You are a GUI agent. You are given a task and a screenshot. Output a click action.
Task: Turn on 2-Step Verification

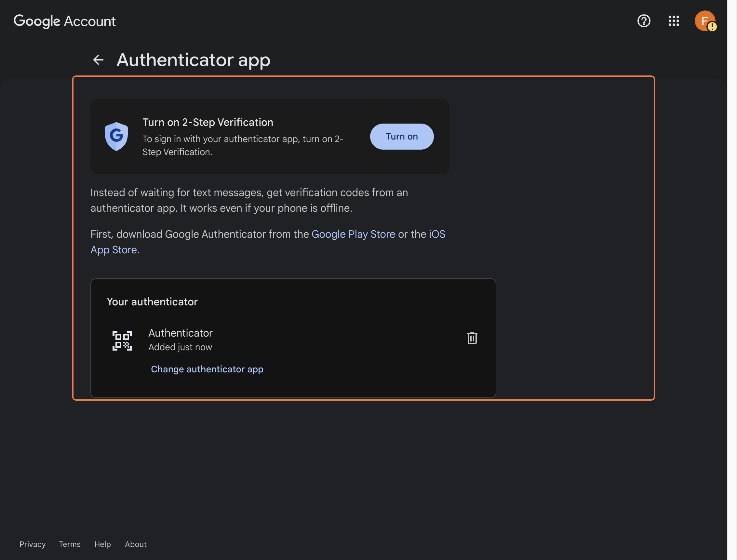[x=401, y=136]
